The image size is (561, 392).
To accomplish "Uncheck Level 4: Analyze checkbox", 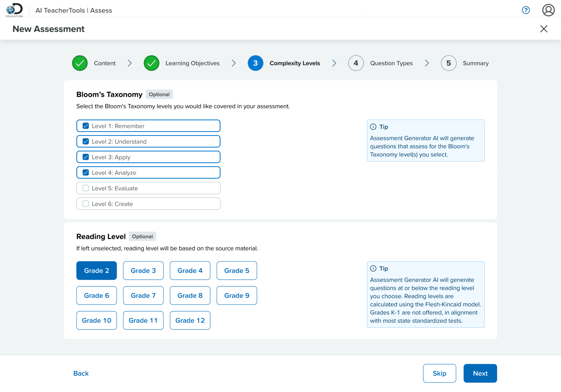I will coord(86,173).
